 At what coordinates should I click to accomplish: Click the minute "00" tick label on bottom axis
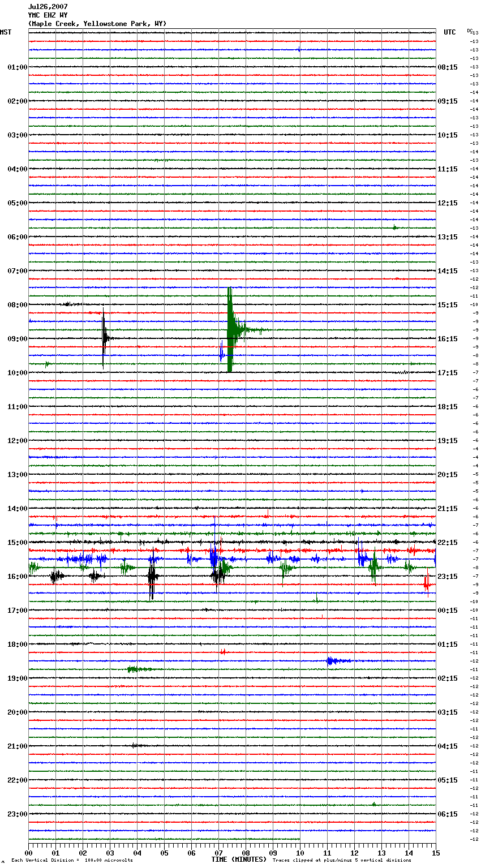tap(28, 853)
